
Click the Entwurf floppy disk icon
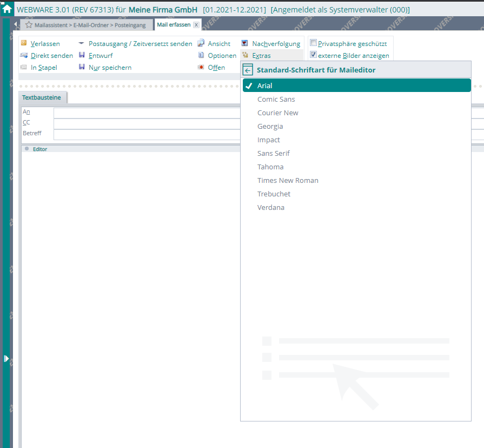(82, 55)
